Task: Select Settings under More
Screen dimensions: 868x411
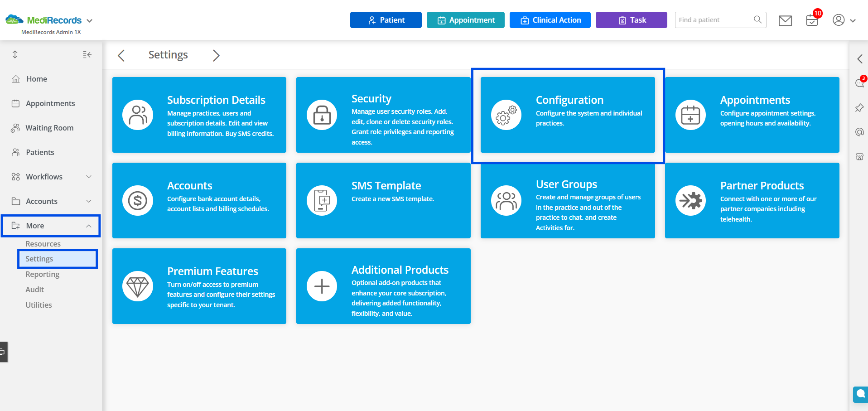Action: pyautogui.click(x=58, y=259)
